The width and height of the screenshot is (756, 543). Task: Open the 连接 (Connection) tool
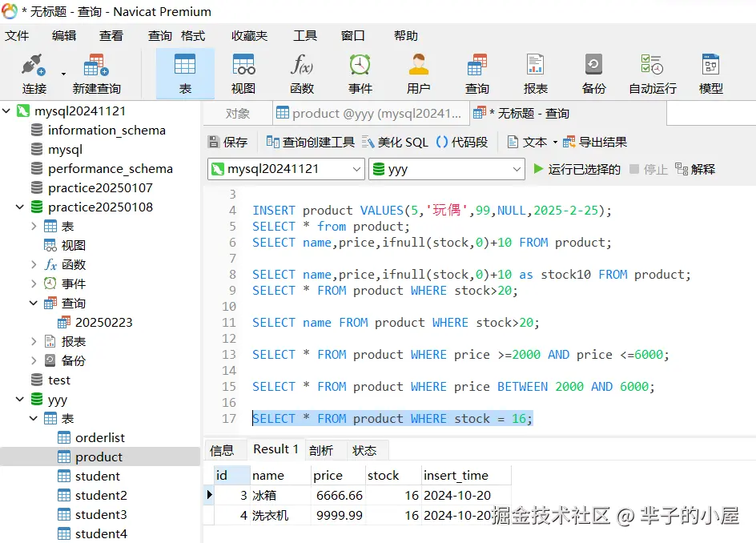34,74
